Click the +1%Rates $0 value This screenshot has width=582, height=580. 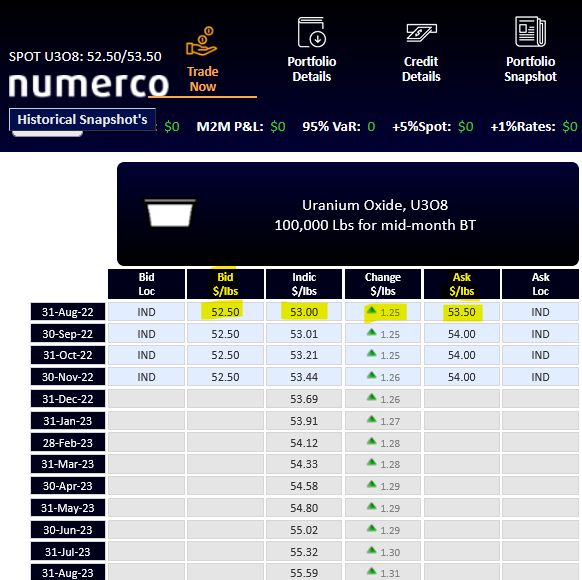[570, 127]
